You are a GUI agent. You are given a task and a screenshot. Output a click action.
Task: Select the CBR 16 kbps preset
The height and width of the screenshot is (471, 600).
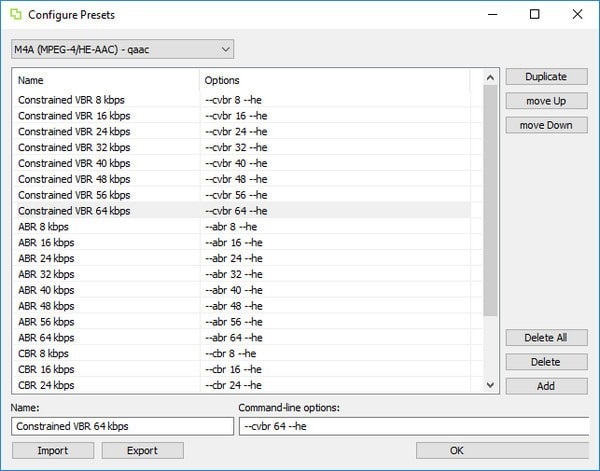[x=46, y=369]
